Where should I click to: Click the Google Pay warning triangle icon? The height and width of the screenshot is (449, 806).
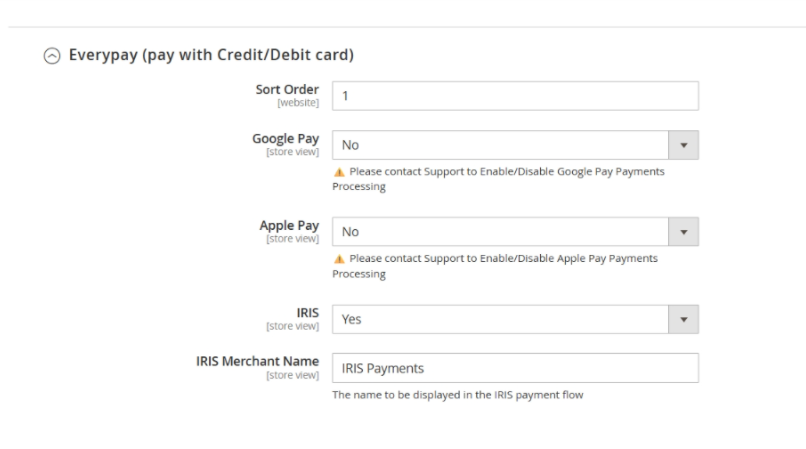(x=338, y=172)
